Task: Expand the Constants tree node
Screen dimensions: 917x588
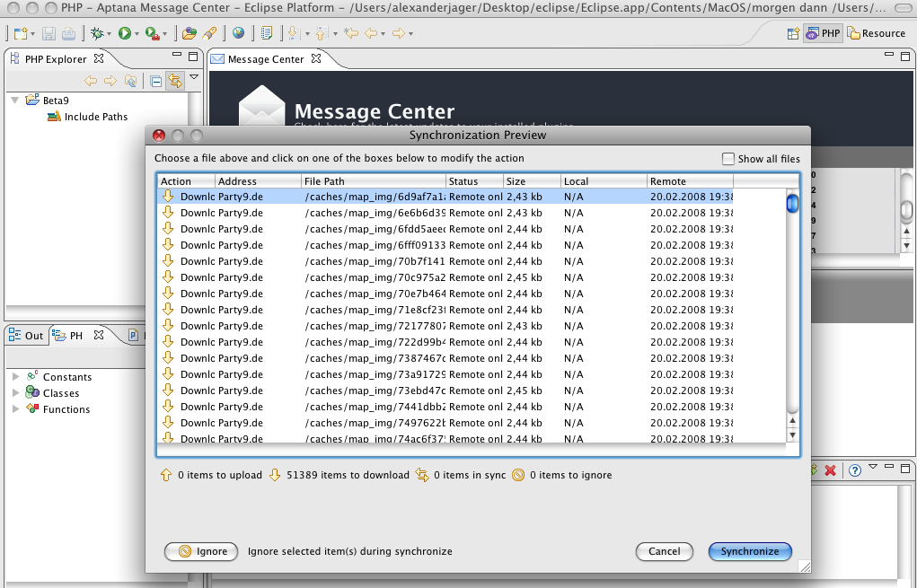Action: pyautogui.click(x=15, y=377)
